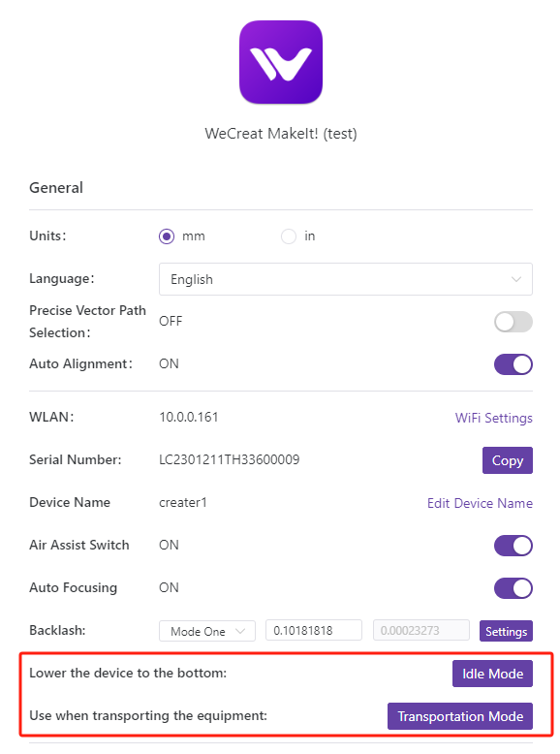Copy the serial number
This screenshot has height=754, width=560.
pos(508,460)
